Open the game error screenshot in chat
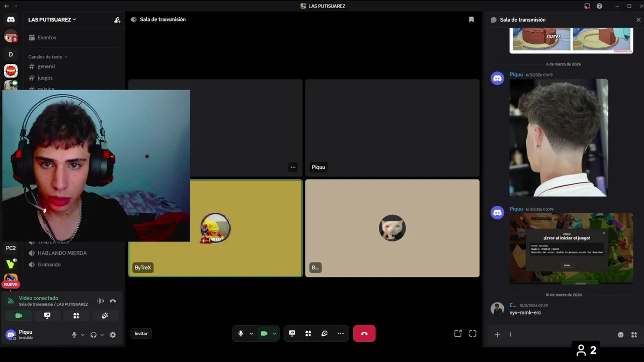644x362 pixels. click(x=571, y=248)
